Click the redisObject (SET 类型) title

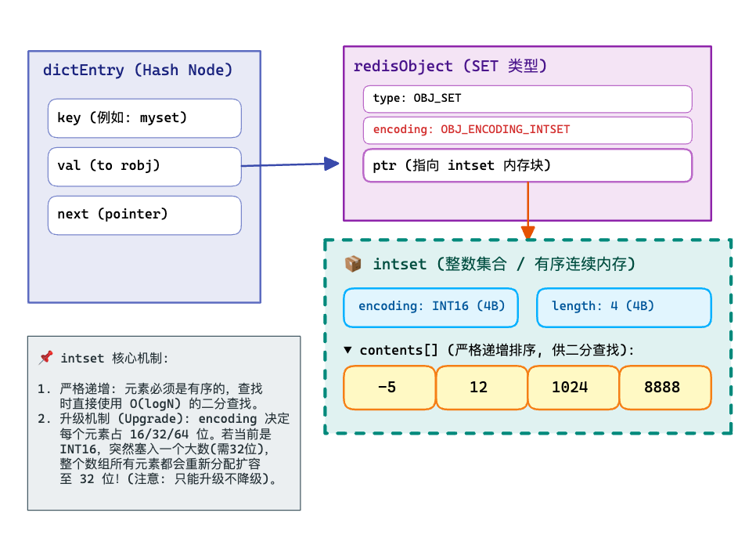point(450,67)
